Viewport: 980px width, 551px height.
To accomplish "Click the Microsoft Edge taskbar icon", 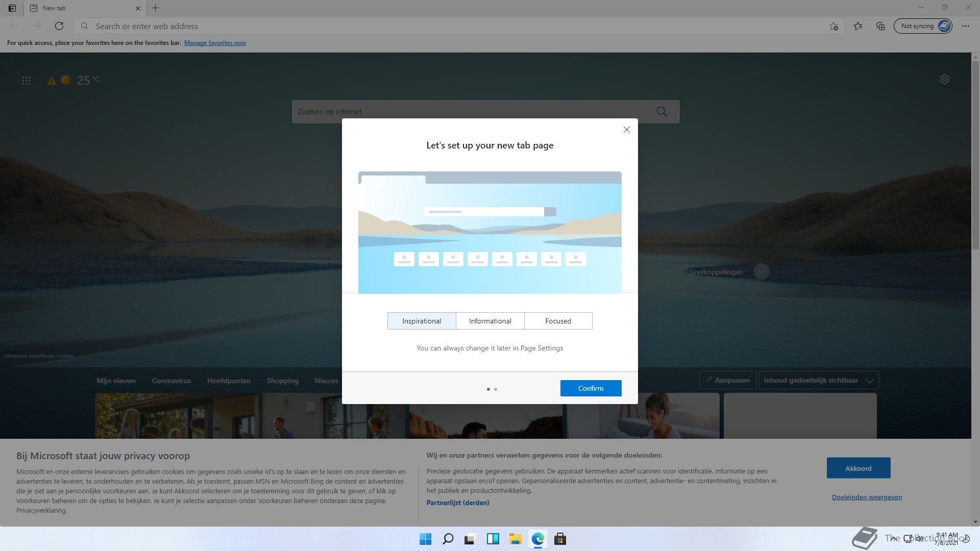I will point(537,539).
